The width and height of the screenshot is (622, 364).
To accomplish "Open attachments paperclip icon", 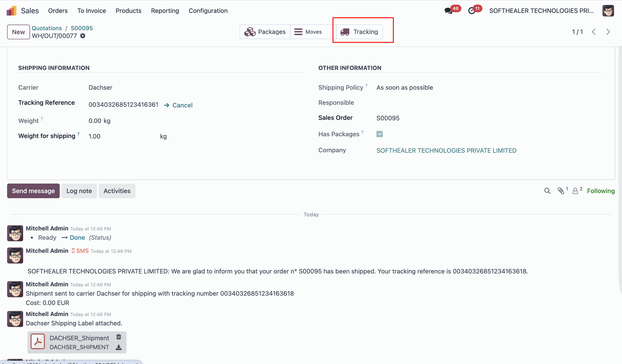I will pyautogui.click(x=561, y=191).
